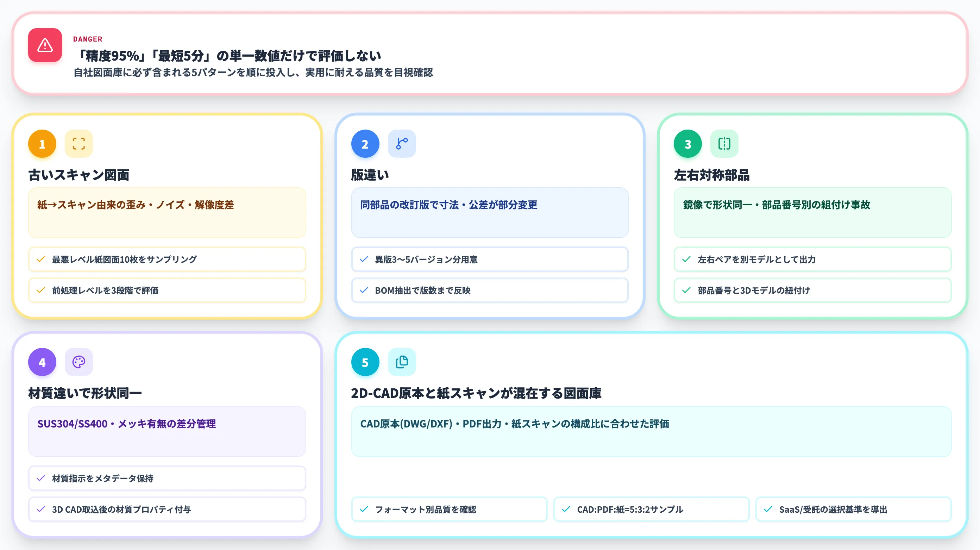Click the teal number 5 badge
The height and width of the screenshot is (550, 980).
click(365, 362)
